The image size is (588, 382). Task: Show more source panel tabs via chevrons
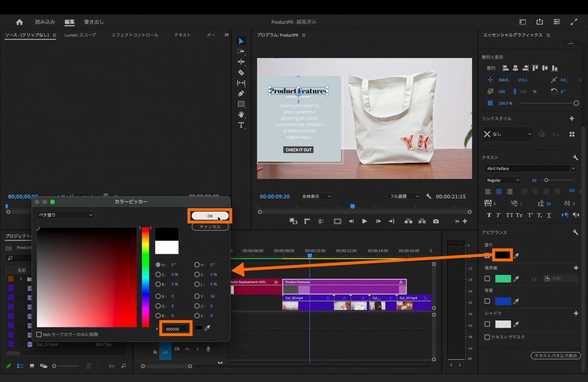[226, 35]
